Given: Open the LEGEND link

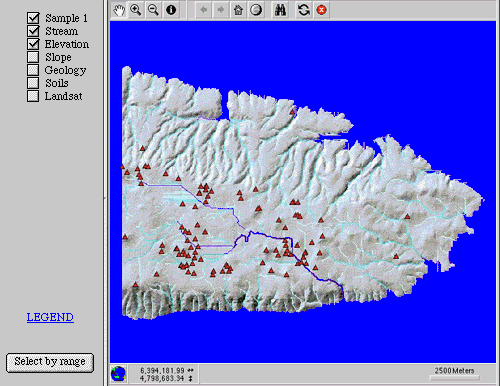Looking at the screenshot, I should coord(50,317).
